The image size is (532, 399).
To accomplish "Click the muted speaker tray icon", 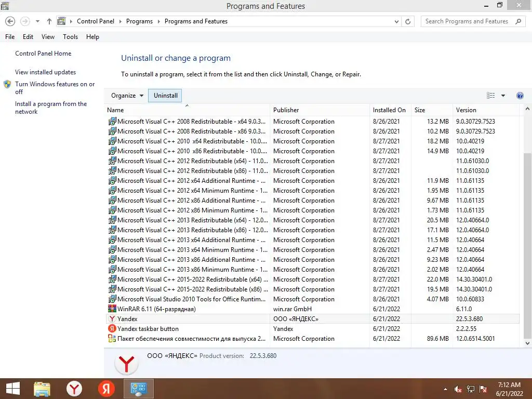I will point(458,389).
